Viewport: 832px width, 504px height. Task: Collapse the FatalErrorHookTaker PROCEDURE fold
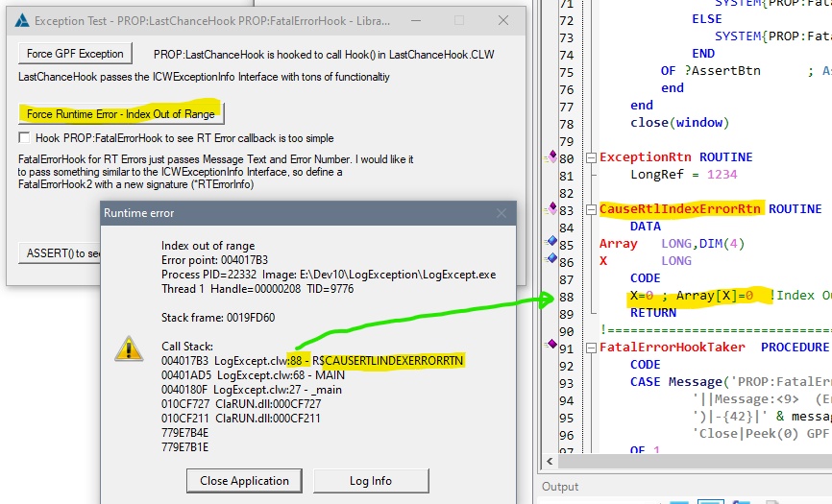tap(592, 347)
